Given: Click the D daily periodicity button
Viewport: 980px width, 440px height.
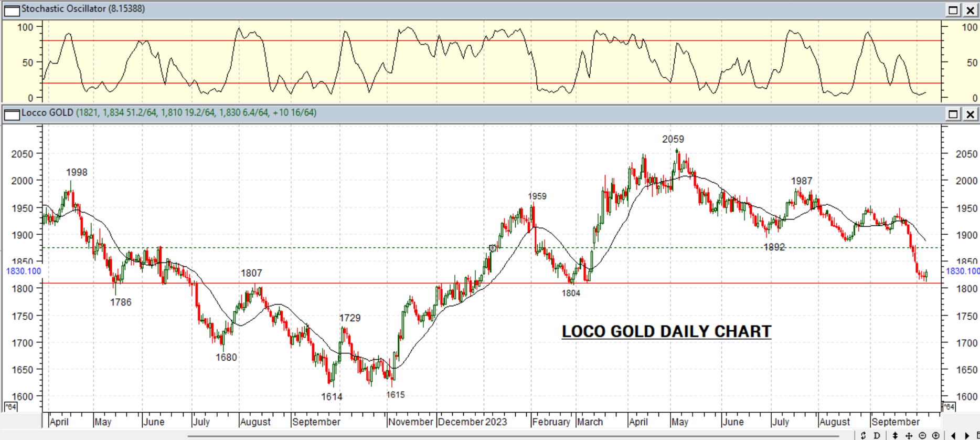Looking at the screenshot, I should coord(877,435).
